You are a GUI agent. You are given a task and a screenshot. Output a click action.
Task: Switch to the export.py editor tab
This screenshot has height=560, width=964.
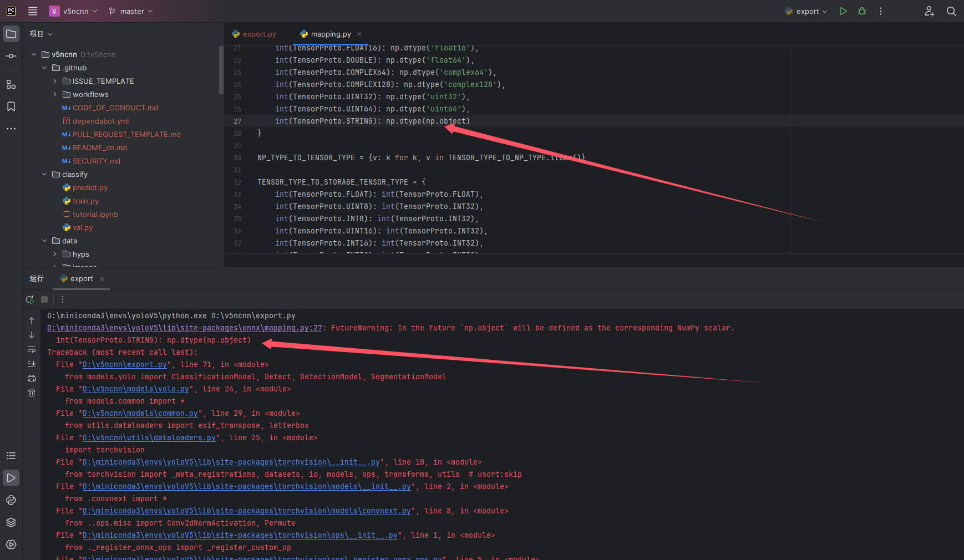pyautogui.click(x=258, y=34)
